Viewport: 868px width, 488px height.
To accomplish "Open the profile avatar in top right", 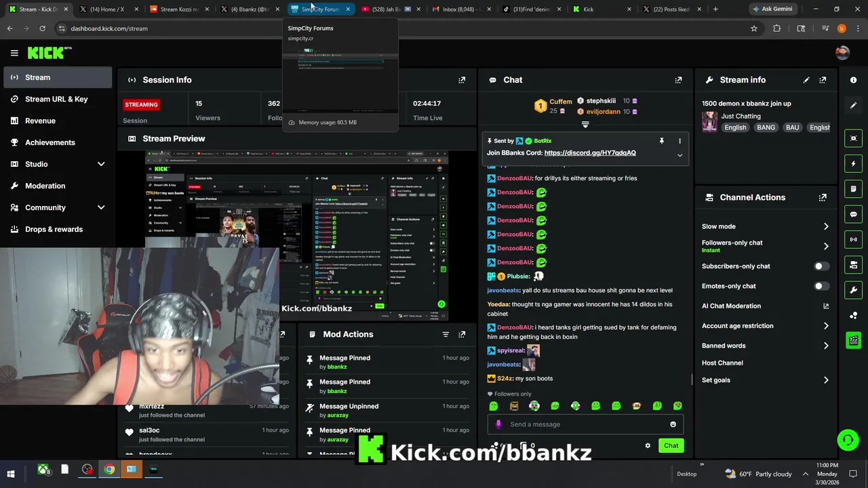I will [842, 53].
